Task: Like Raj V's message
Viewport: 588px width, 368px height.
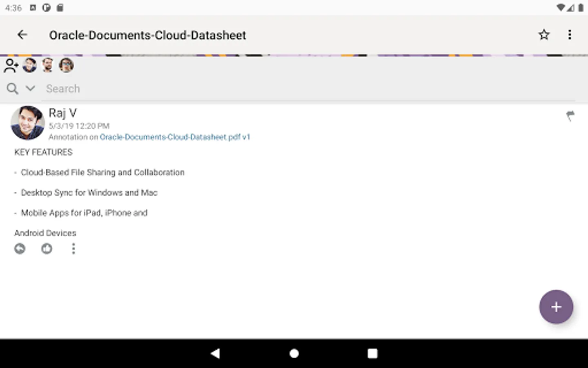Action: click(47, 249)
